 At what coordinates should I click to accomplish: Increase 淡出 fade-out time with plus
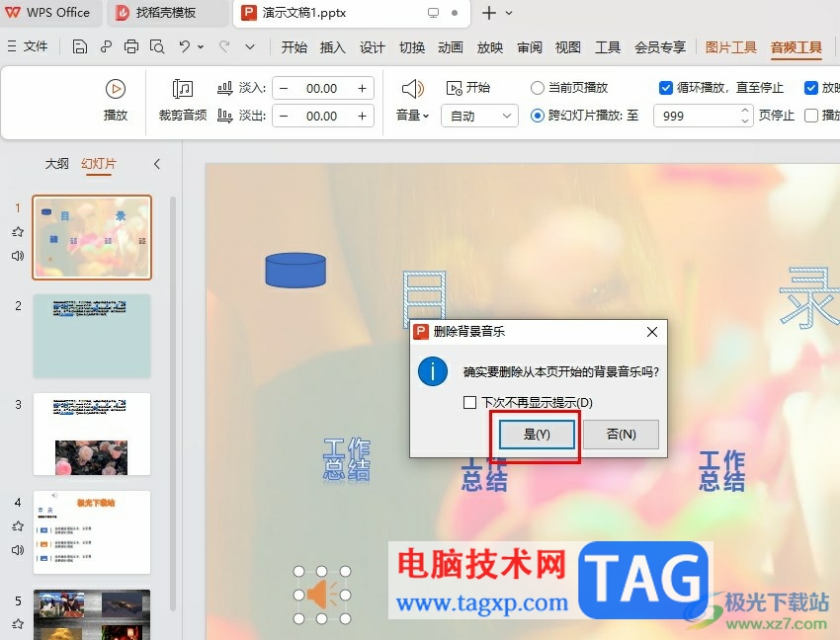(362, 116)
